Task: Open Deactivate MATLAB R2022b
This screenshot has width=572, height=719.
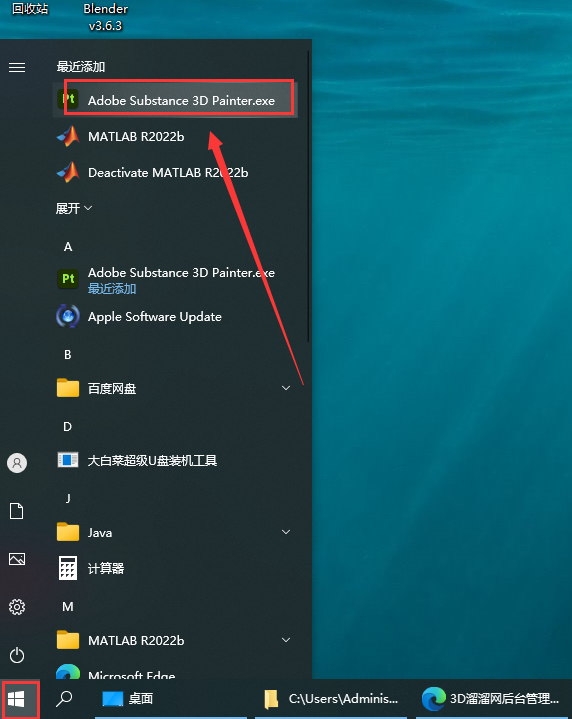Action: [175, 172]
